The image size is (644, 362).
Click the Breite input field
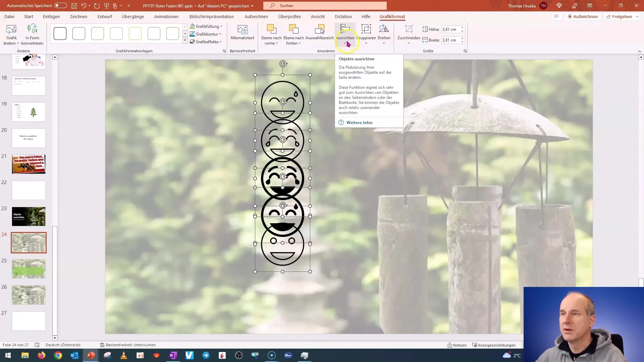click(450, 40)
